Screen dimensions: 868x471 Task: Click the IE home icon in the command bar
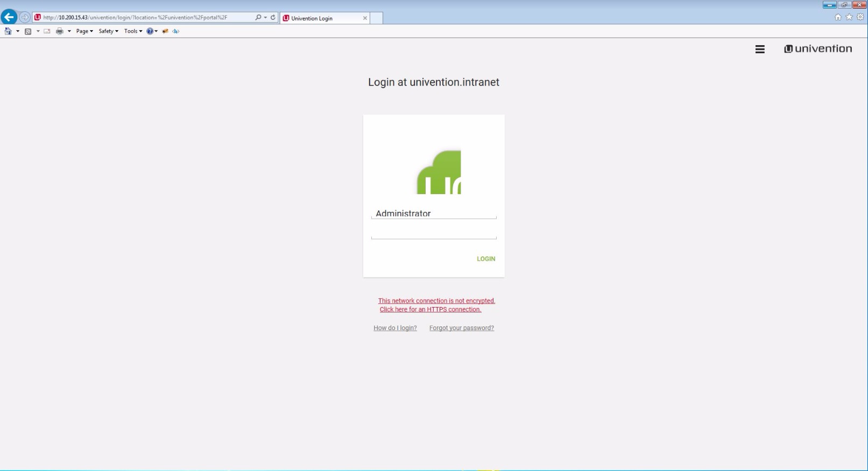point(8,31)
